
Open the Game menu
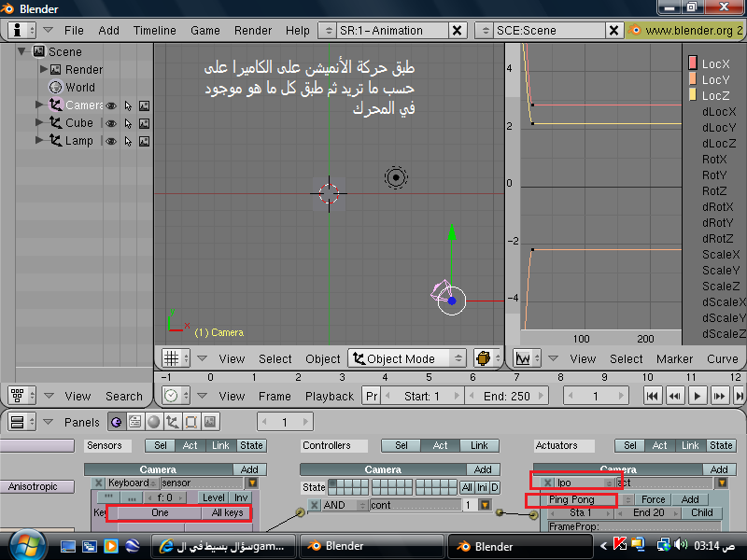[x=204, y=31]
